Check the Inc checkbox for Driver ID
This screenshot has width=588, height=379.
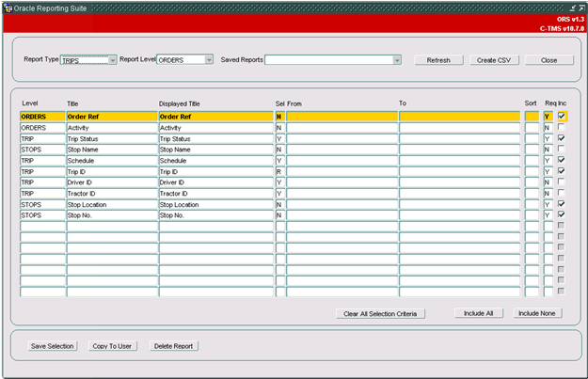point(561,182)
